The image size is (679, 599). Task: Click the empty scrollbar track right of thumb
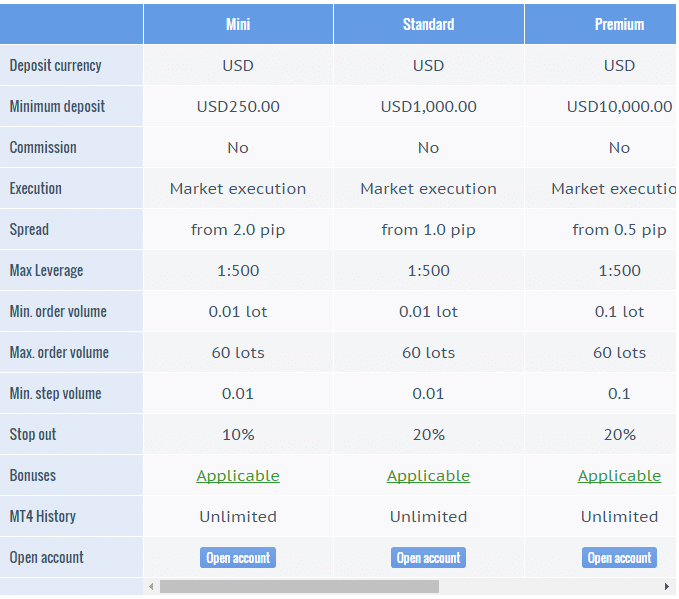click(x=550, y=586)
